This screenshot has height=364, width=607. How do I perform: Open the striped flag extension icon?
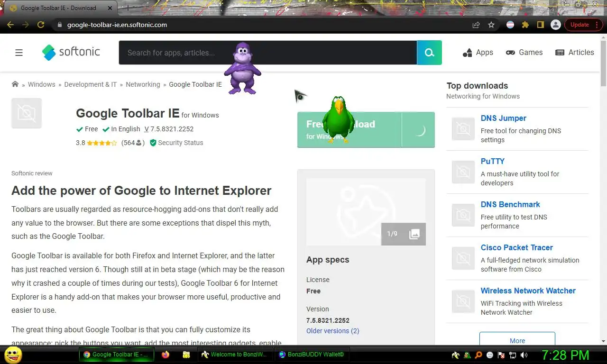pyautogui.click(x=510, y=25)
